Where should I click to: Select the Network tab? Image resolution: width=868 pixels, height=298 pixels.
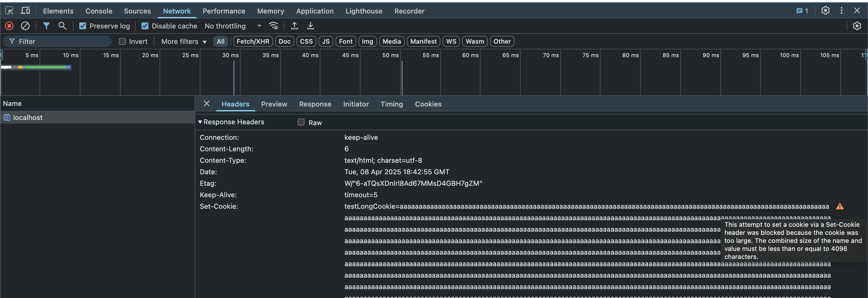(177, 11)
